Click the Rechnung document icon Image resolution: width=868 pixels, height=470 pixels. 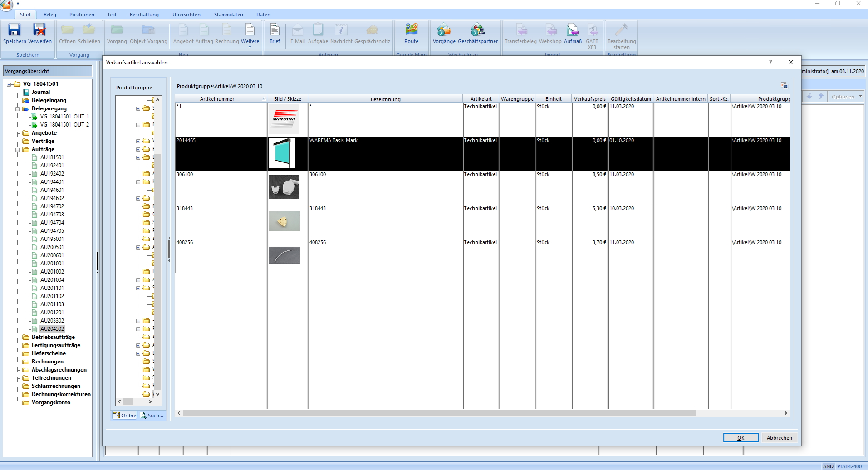click(227, 30)
